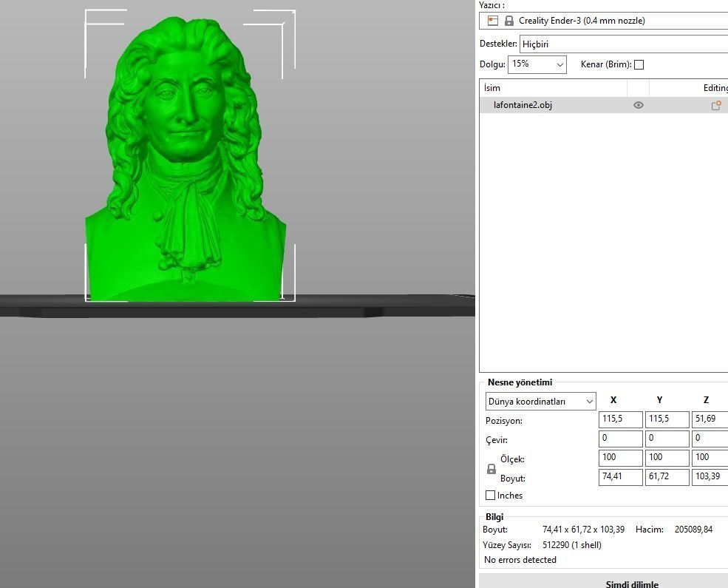Open the printer preset window icon
Image resolution: width=728 pixels, height=588 pixels.
(x=493, y=21)
